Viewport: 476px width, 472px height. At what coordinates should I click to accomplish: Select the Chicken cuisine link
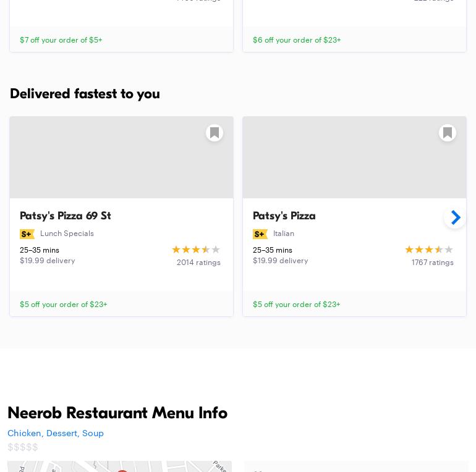(x=24, y=433)
